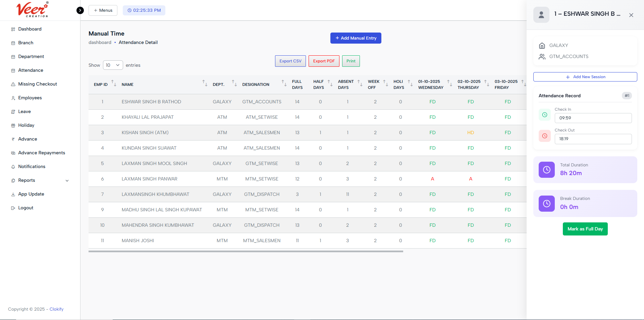This screenshot has width=644, height=320.
Task: Open the Dashboard from the sidebar icon
Action: pyautogui.click(x=13, y=29)
